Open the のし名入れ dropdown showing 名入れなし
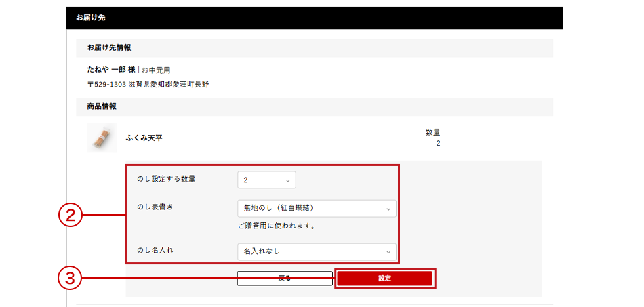 coord(317,251)
